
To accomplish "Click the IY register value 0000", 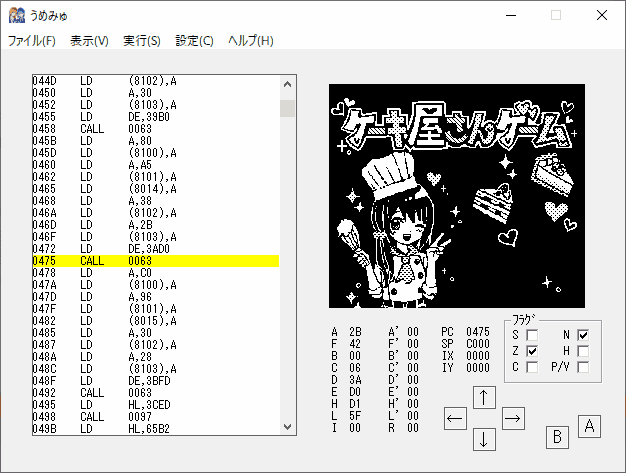I will (477, 368).
